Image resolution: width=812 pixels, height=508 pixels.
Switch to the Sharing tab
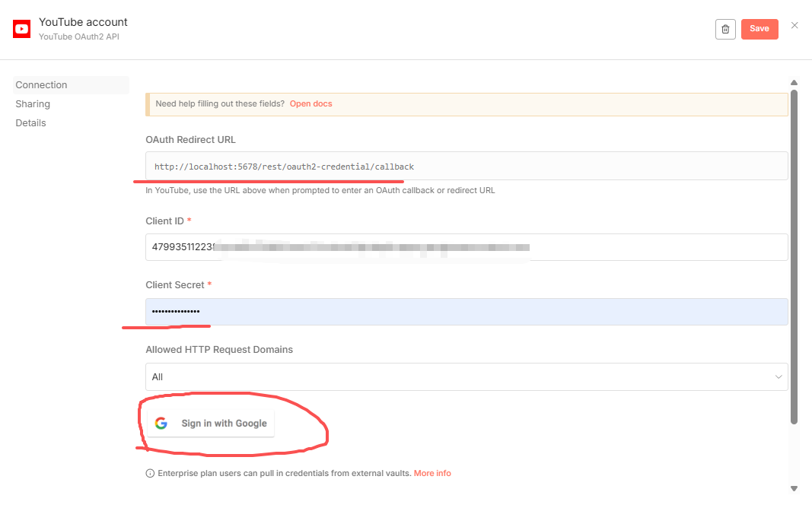coord(33,104)
